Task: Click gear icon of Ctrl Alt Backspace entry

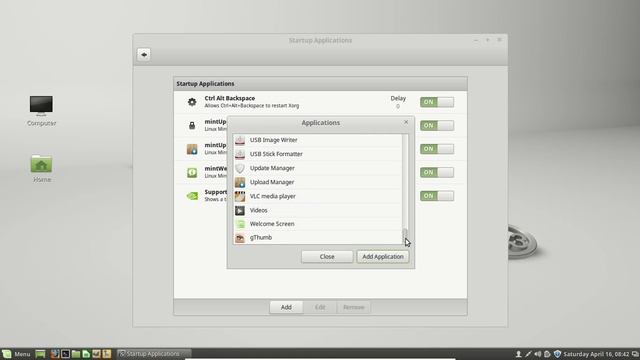Action: pos(192,102)
